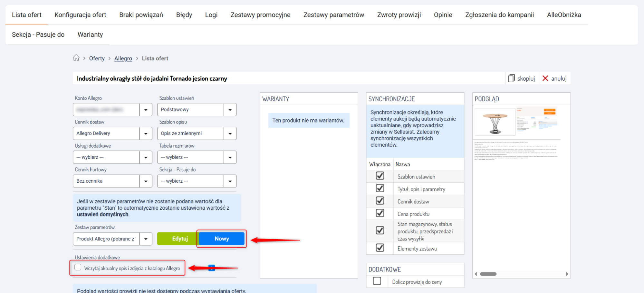This screenshot has width=644, height=293.
Task: Click the home icon in breadcrumb
Action: click(x=76, y=58)
